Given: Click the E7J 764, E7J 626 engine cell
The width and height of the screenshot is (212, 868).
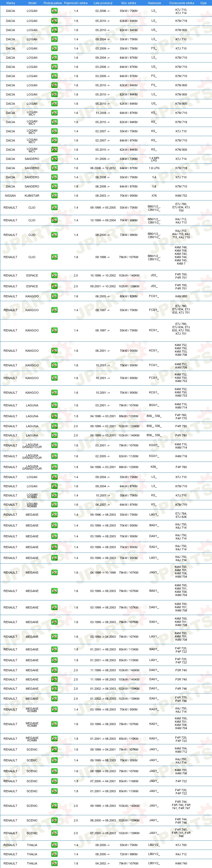Looking at the screenshot, I should (181, 515).
